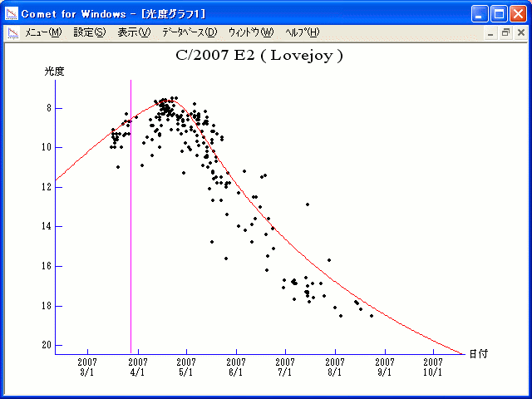The height and width of the screenshot is (399, 532).
Task: Click the 日付 axis label
Action: 479,354
